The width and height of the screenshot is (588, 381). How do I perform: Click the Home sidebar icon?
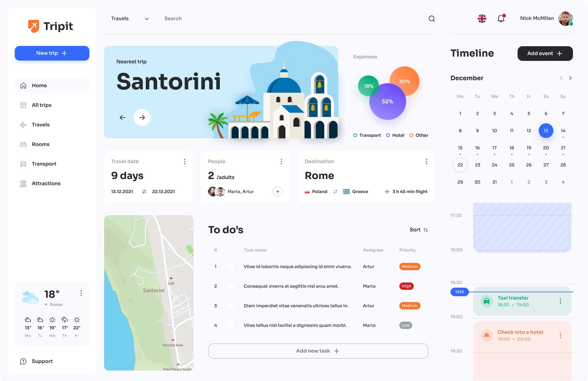[23, 85]
